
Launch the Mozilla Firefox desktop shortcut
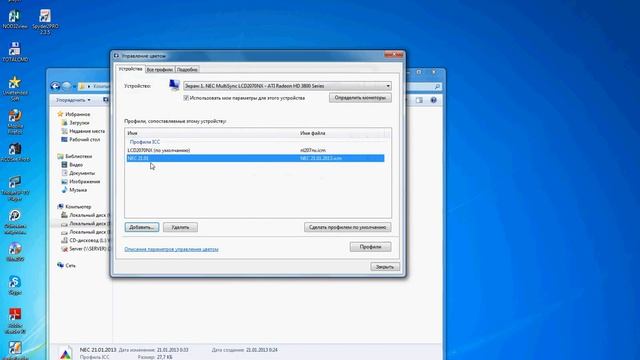15,121
